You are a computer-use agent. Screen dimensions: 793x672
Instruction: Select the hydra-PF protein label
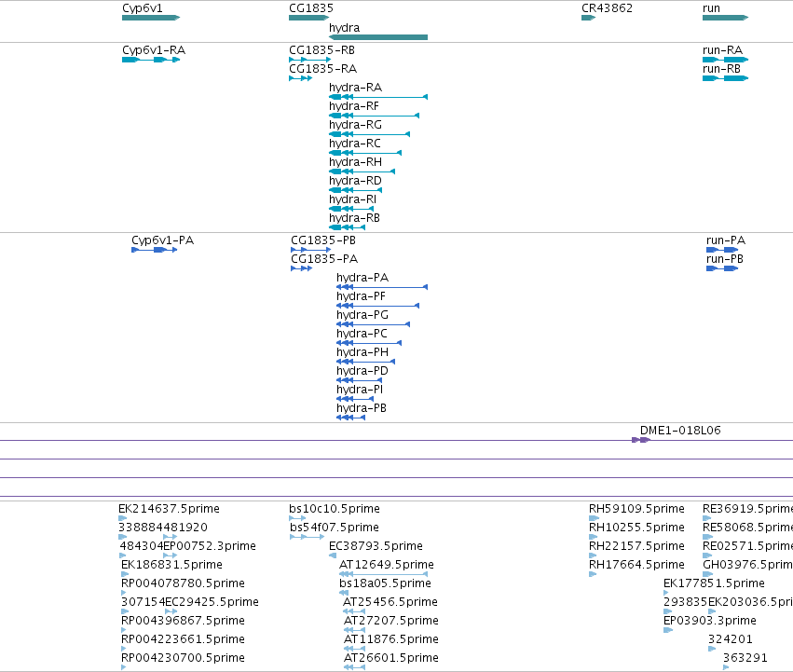[361, 296]
